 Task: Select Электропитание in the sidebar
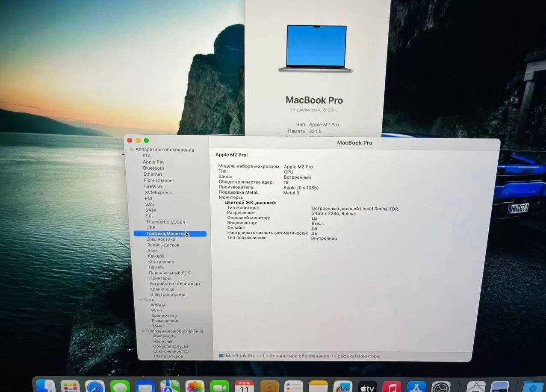168,295
